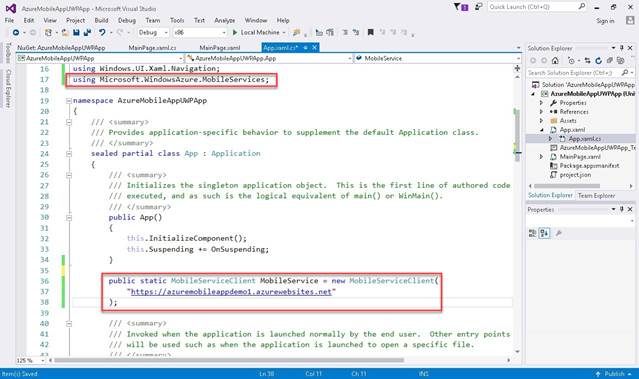The height and width of the screenshot is (379, 639).
Task: Click the Sign in link
Action: click(605, 21)
